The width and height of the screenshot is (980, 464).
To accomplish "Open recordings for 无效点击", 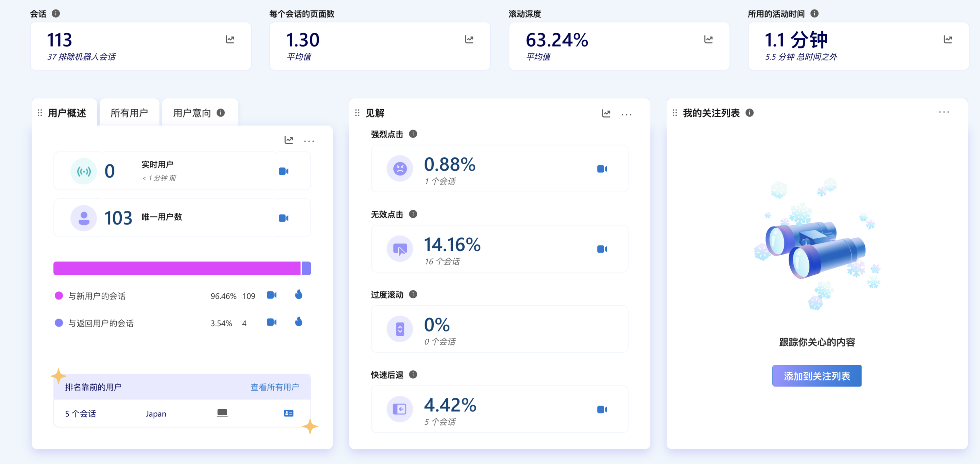I will click(602, 249).
